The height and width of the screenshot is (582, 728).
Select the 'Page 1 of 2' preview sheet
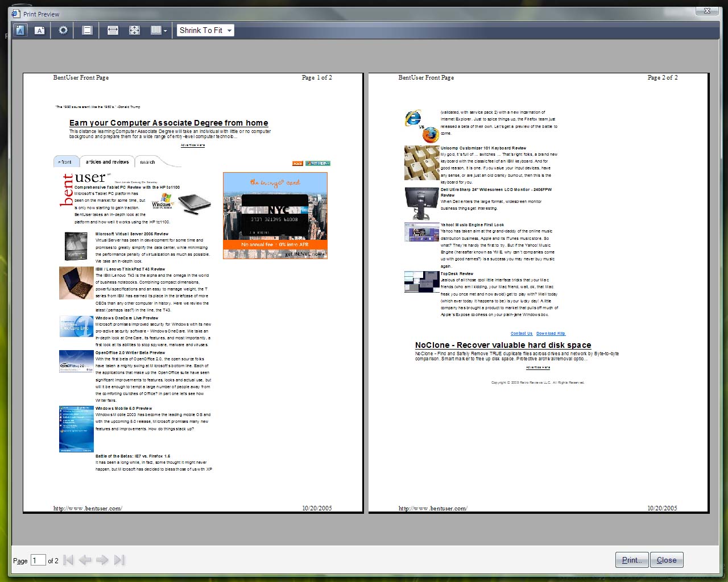193,293
